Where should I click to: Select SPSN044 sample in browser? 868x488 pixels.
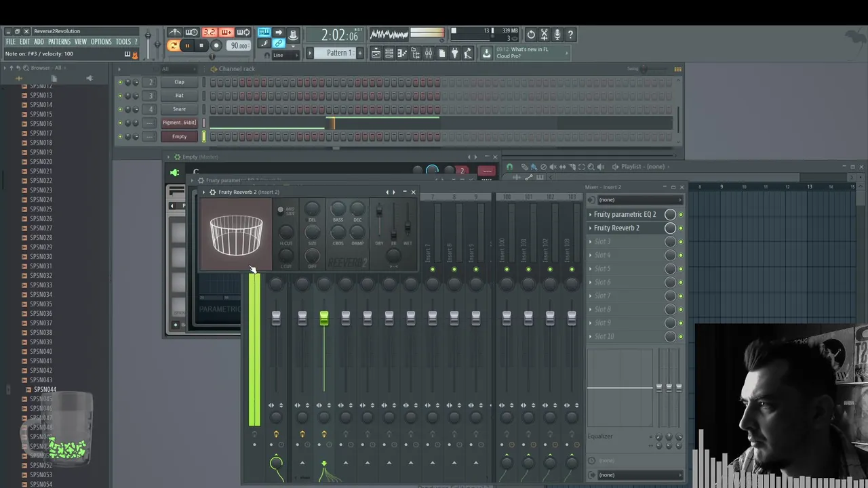pos(45,390)
